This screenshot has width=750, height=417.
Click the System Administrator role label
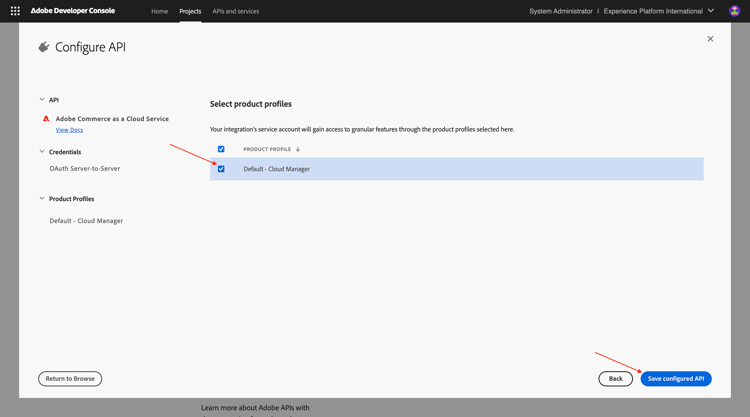click(561, 11)
